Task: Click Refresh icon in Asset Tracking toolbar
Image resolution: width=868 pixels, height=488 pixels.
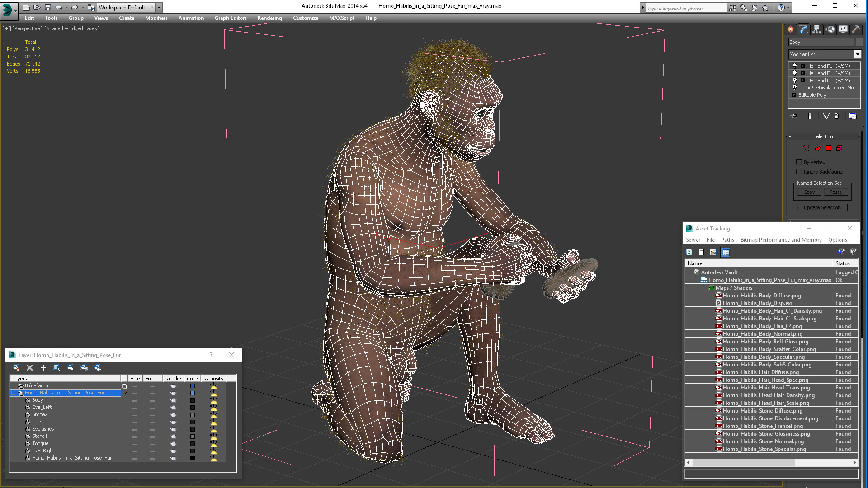Action: point(689,252)
